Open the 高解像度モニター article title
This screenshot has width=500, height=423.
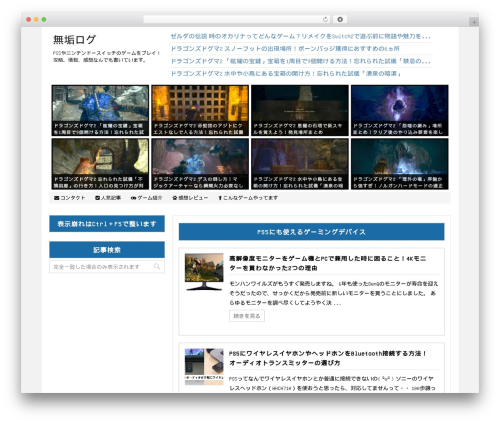point(328,263)
